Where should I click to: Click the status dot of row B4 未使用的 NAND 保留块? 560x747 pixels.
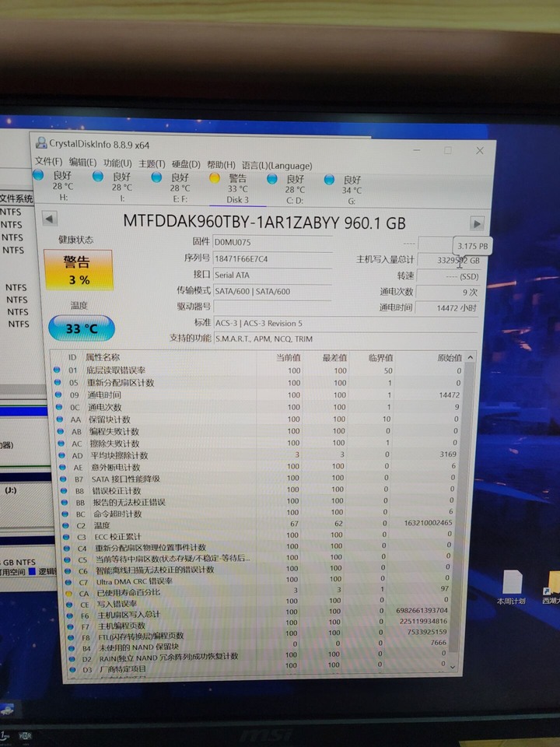point(72,648)
